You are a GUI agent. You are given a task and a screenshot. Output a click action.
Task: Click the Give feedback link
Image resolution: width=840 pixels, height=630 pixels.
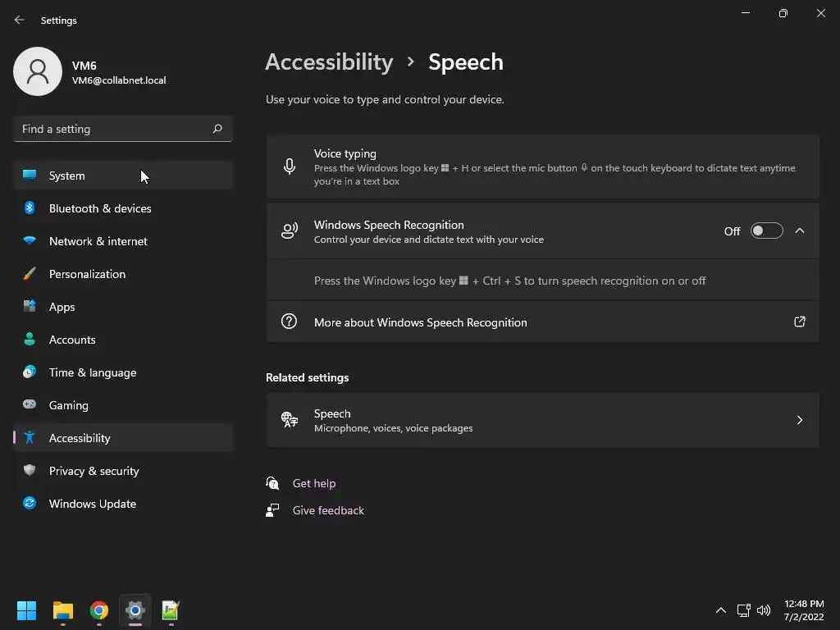click(x=328, y=510)
